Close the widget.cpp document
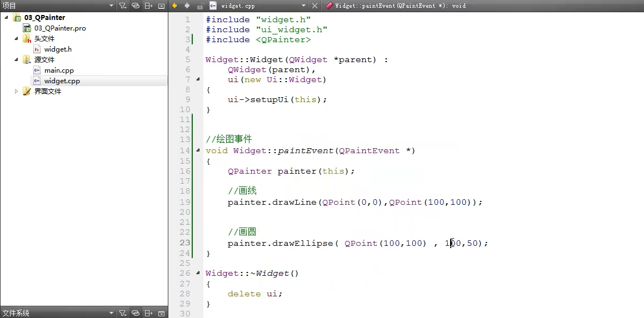The image size is (644, 318). click(x=314, y=6)
